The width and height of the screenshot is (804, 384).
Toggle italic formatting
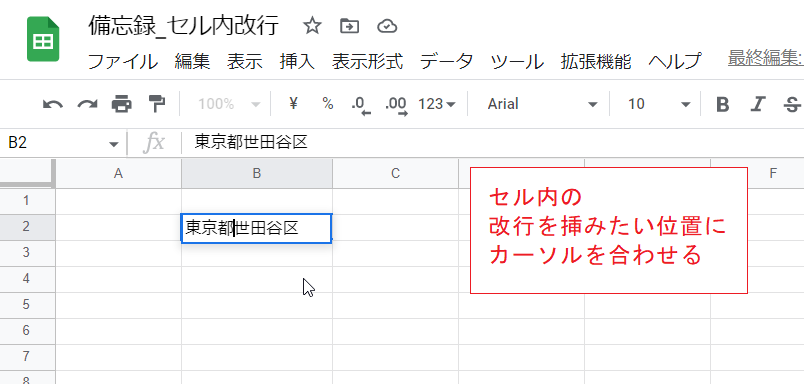757,105
